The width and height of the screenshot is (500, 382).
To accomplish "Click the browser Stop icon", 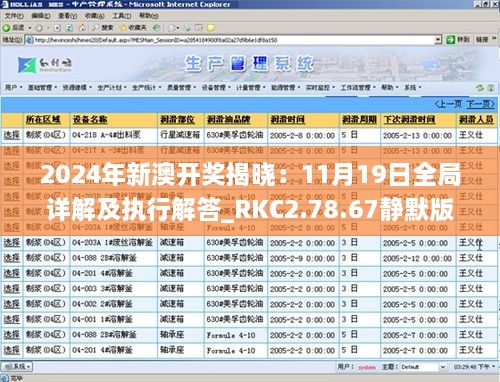I will coord(57,28).
